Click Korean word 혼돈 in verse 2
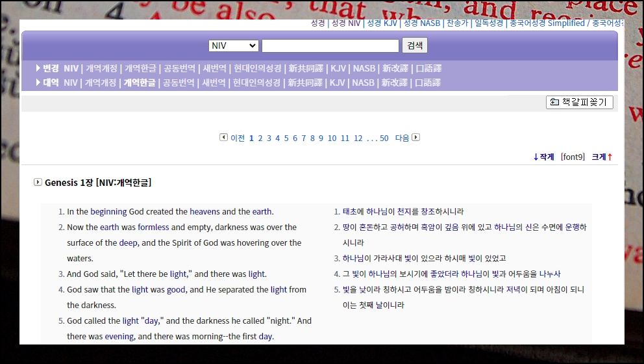 coord(366,227)
